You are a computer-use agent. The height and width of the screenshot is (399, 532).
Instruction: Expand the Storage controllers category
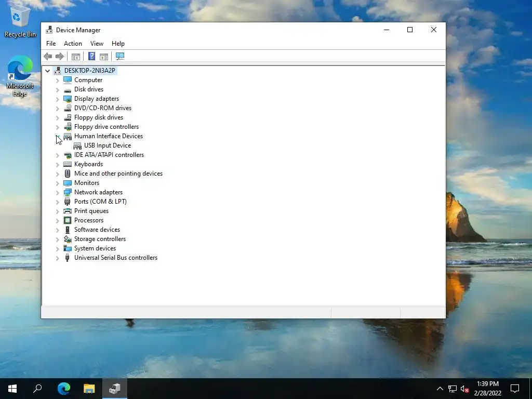(x=57, y=240)
